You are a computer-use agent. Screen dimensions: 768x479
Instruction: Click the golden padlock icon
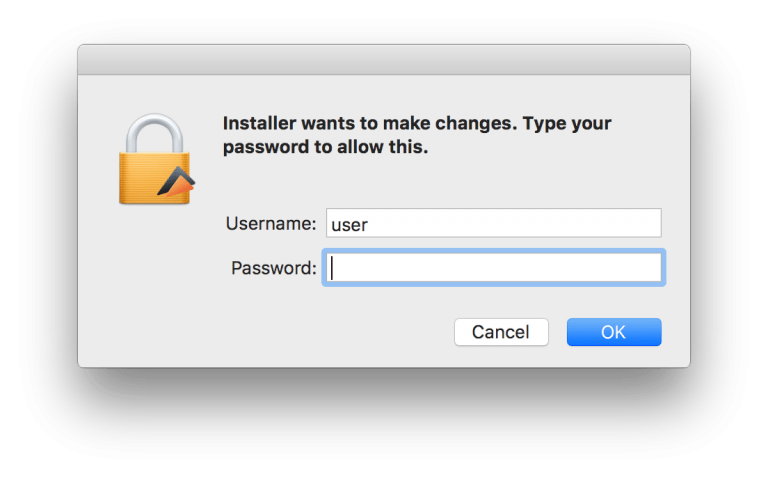coord(155,159)
